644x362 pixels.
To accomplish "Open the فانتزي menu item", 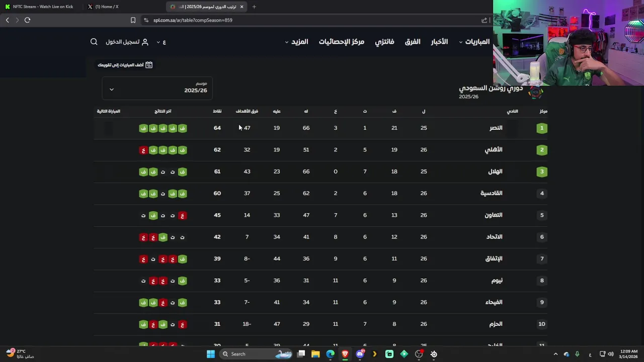I will click(384, 42).
